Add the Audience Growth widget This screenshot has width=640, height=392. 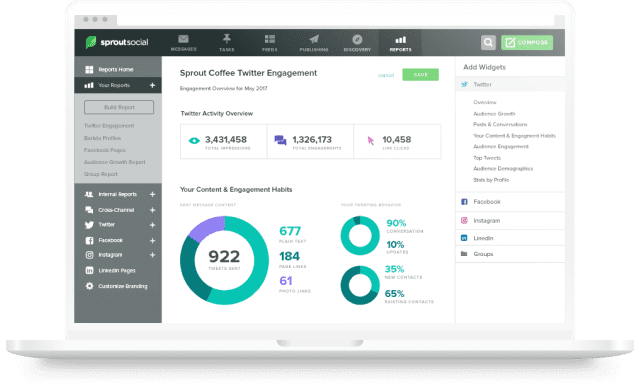pos(494,114)
